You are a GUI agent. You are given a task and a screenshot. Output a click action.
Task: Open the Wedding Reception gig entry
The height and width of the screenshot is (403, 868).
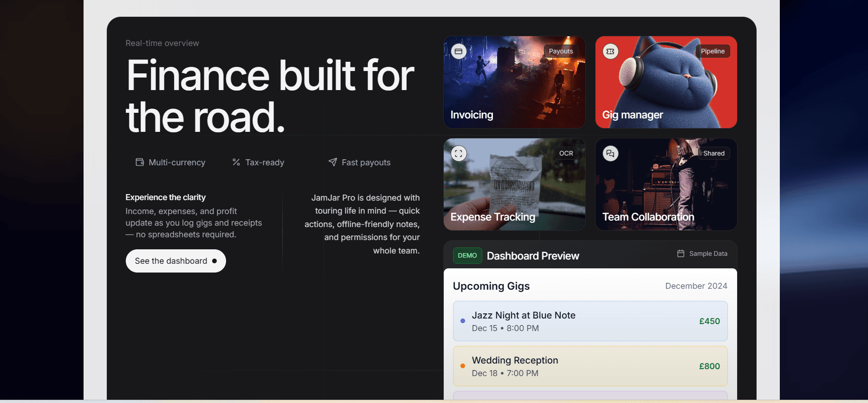(590, 366)
